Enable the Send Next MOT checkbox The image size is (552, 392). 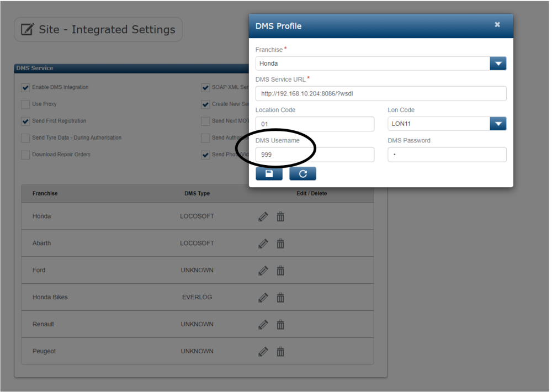pos(205,121)
